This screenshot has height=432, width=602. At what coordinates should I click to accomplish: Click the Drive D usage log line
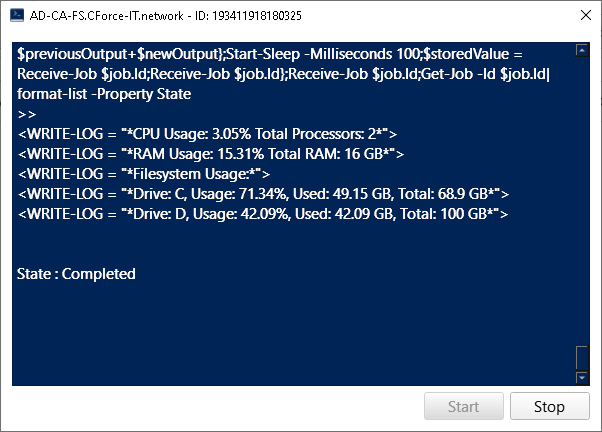coord(263,214)
